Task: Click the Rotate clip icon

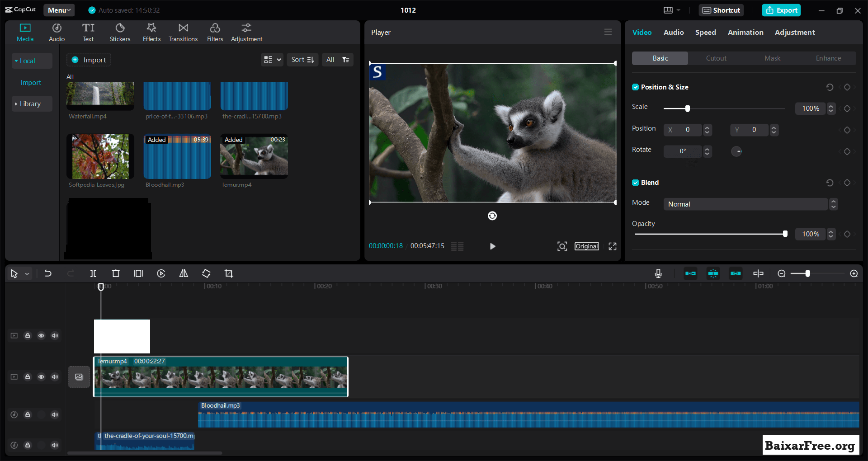Action: [x=206, y=273]
